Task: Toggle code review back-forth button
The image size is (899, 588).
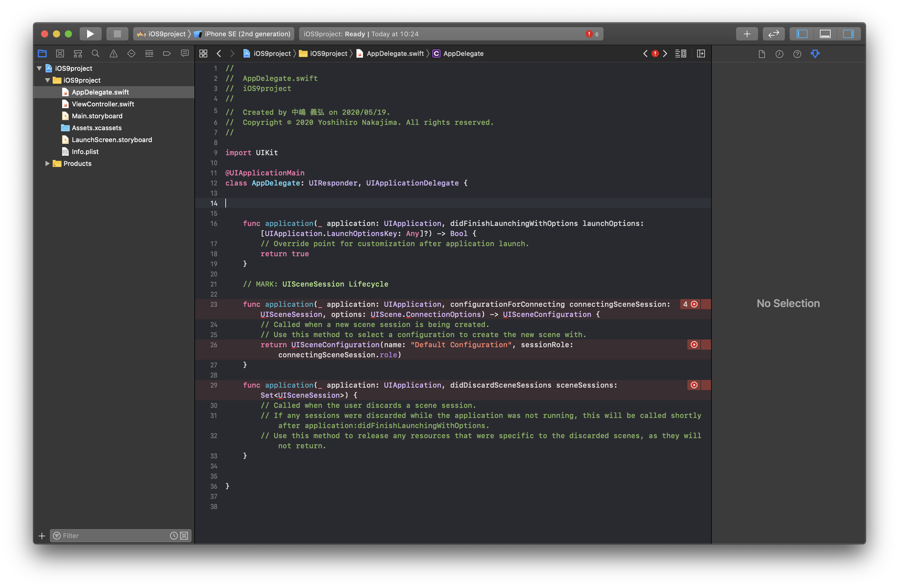Action: click(773, 34)
